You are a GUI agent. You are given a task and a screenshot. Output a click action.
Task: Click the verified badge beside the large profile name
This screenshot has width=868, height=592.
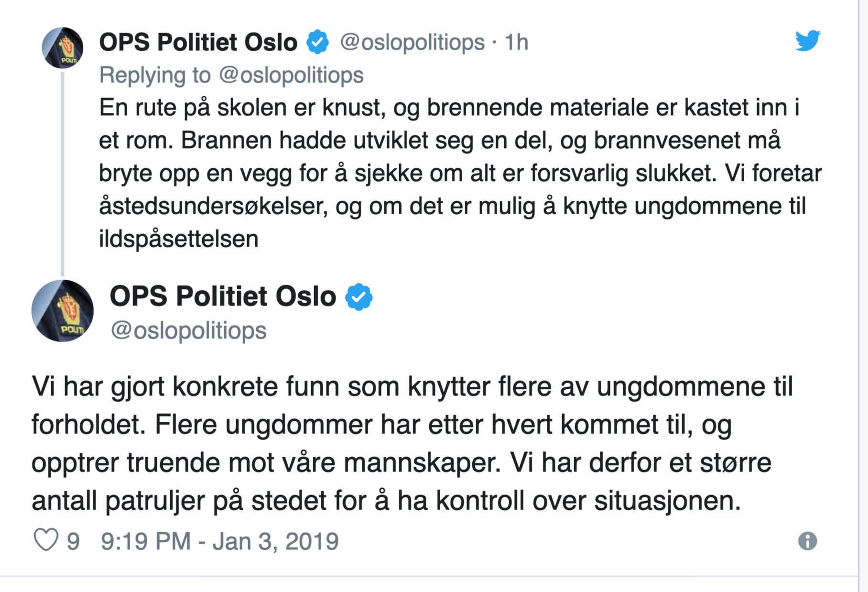coord(359,296)
